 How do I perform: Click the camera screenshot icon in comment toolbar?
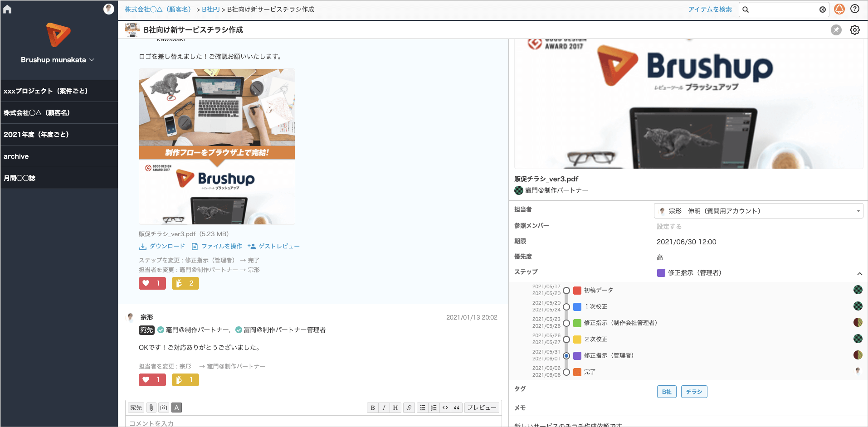(x=164, y=408)
